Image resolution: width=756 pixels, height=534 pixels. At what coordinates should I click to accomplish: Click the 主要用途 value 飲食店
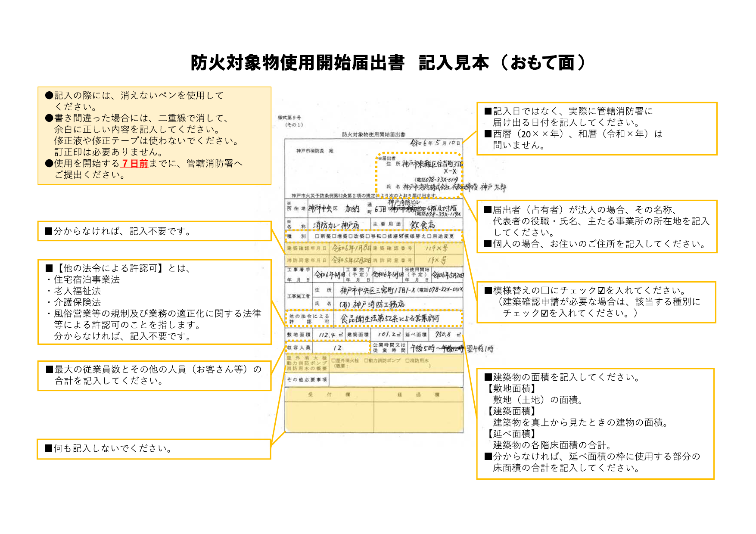point(423,225)
